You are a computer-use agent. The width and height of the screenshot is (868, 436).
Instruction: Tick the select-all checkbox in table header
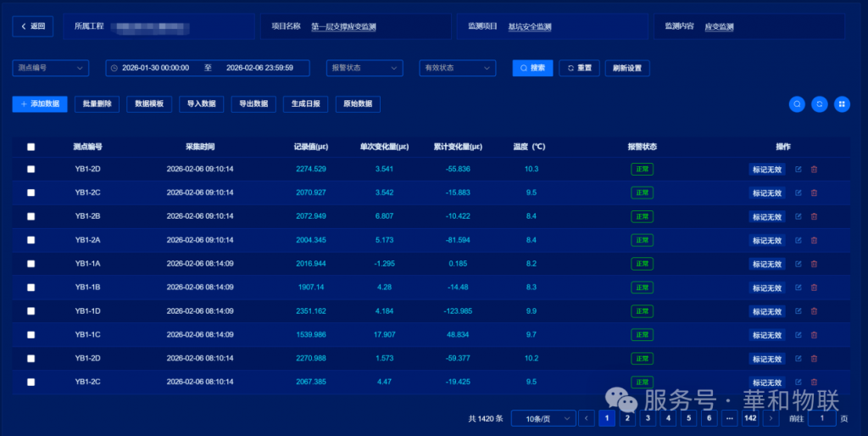31,147
